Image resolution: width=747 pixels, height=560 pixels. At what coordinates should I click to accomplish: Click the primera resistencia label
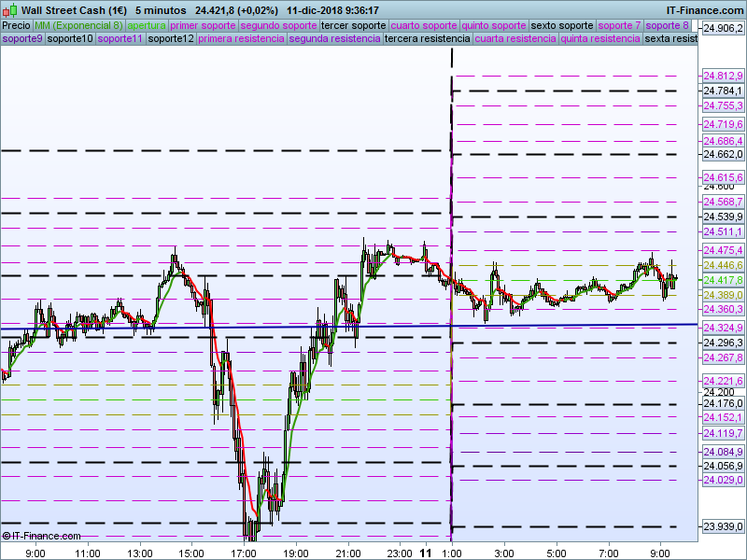(241, 38)
